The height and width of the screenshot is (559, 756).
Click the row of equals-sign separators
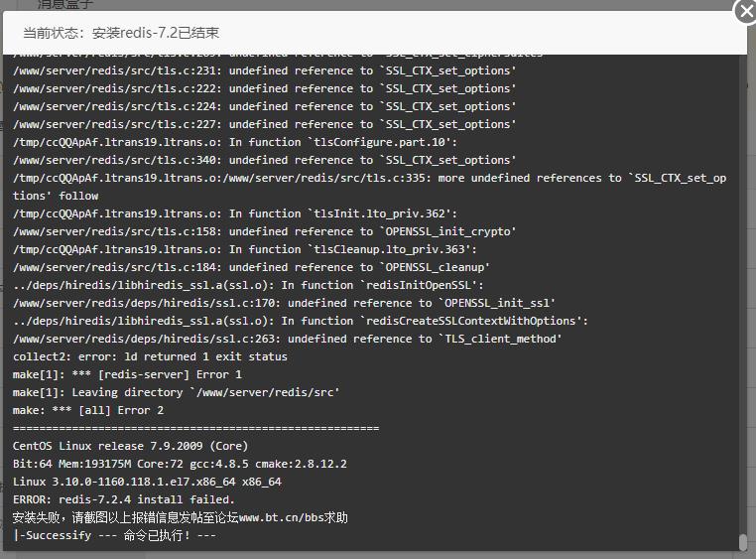(195, 428)
